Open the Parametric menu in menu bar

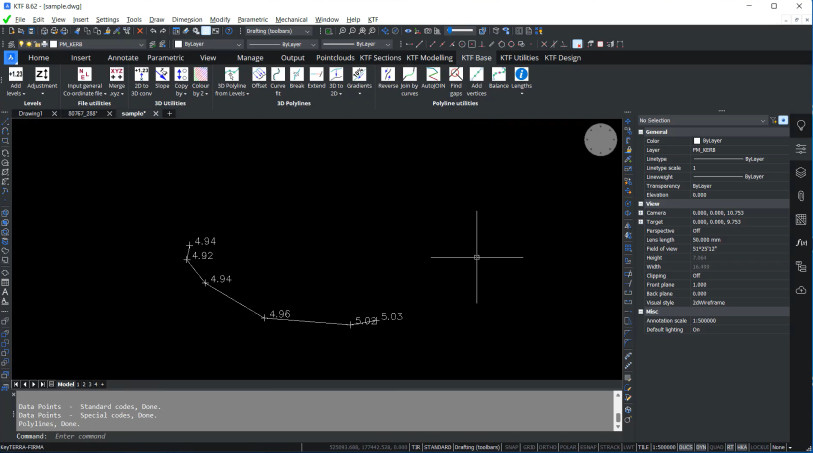coord(253,20)
